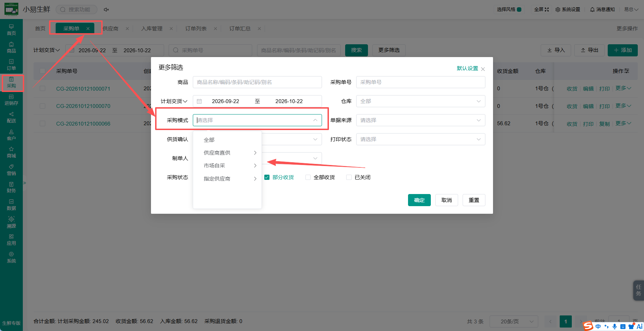Check the 已关闭 status checkbox
This screenshot has height=331, width=644.
349,177
